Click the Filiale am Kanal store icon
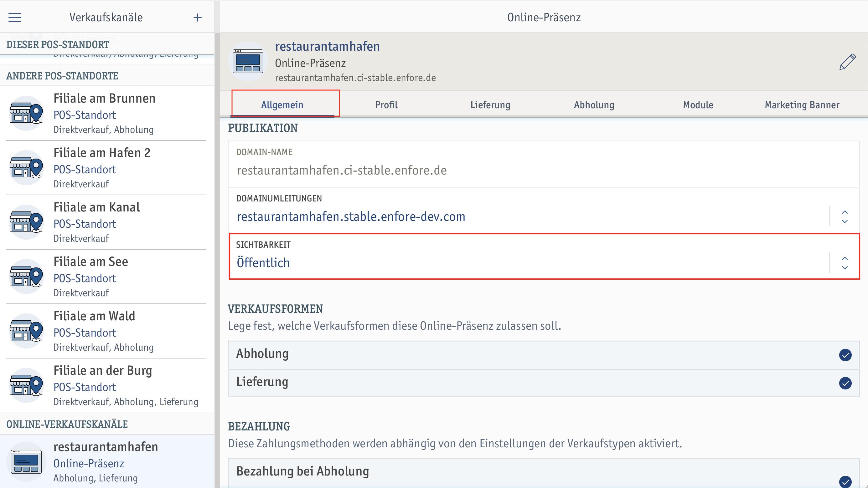The height and width of the screenshot is (488, 868). [27, 222]
